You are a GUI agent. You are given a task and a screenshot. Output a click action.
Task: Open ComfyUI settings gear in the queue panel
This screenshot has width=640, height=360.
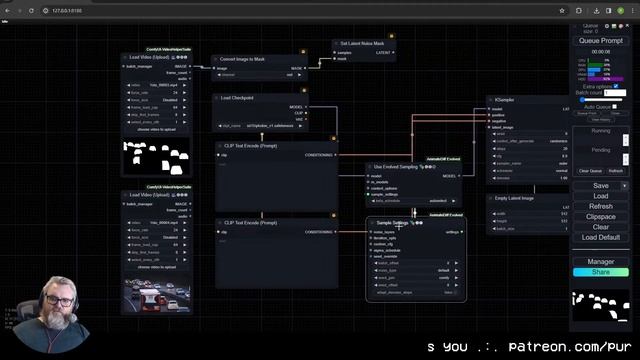click(607, 26)
